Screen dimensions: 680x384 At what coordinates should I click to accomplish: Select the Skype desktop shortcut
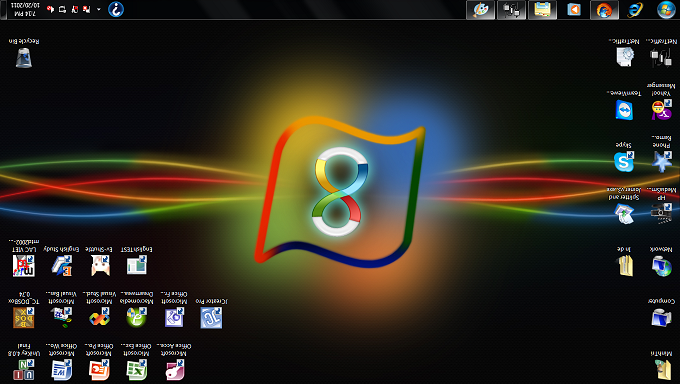(624, 158)
